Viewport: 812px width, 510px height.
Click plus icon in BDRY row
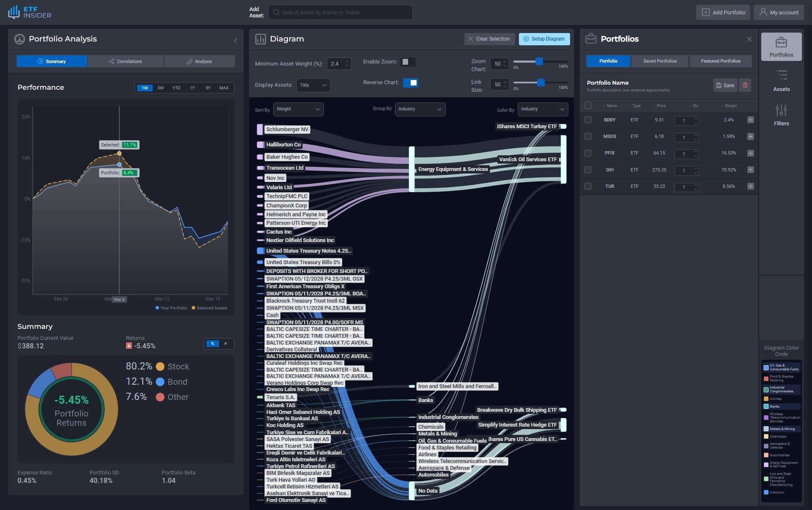pyautogui.click(x=750, y=120)
